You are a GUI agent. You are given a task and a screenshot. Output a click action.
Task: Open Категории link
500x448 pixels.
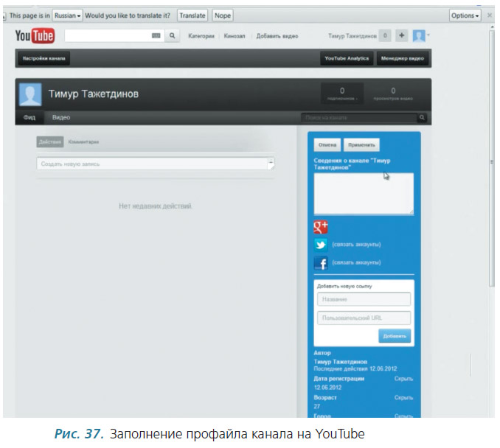[x=201, y=36]
